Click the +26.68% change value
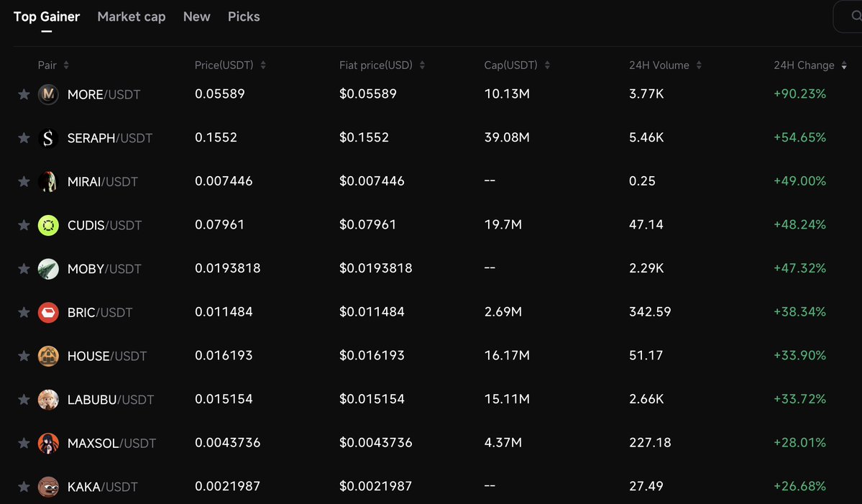The image size is (862, 504). 800,486
